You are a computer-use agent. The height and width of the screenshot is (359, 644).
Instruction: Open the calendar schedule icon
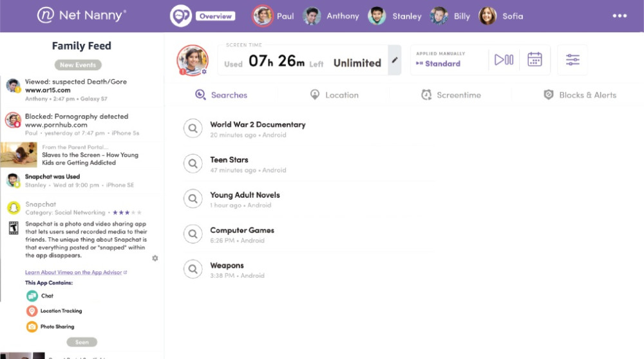535,60
